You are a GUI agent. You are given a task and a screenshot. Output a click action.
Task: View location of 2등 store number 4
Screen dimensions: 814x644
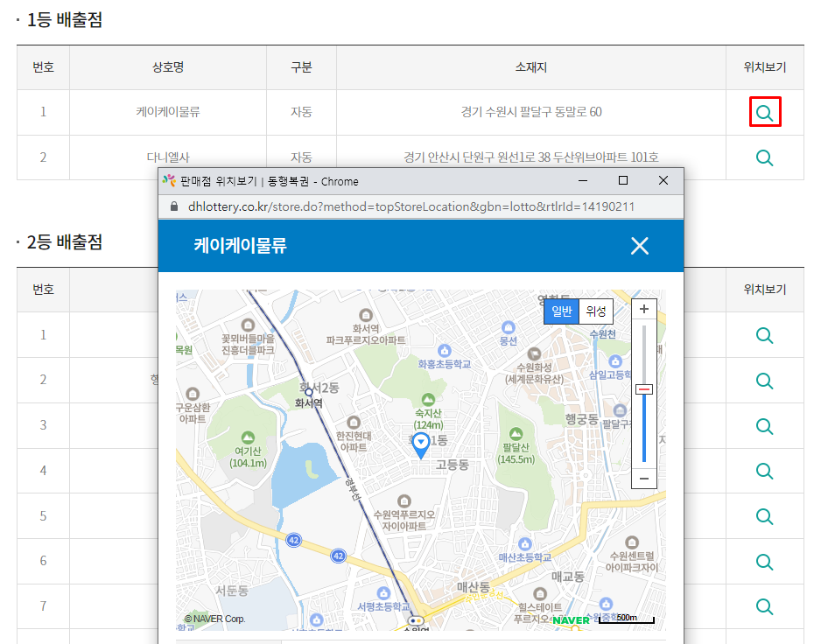click(x=765, y=471)
